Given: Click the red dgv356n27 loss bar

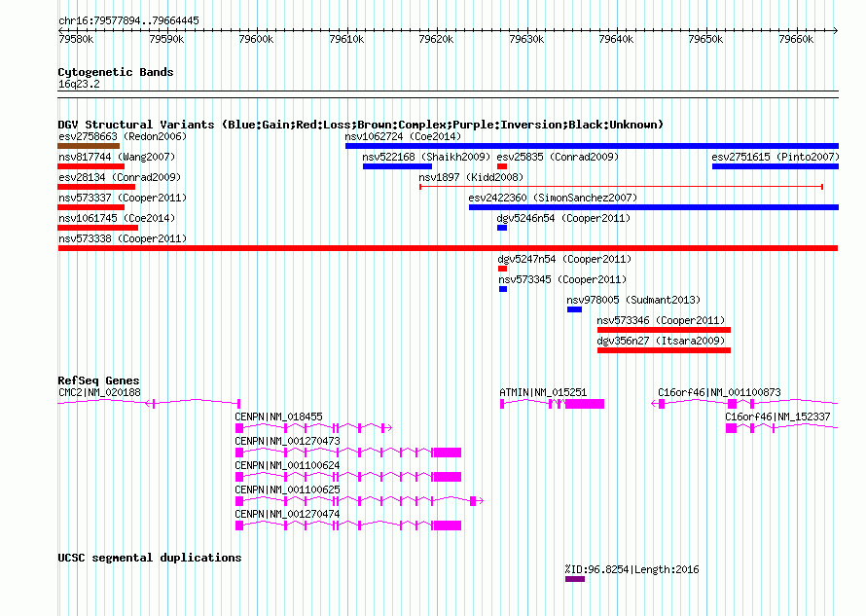Looking at the screenshot, I should (x=664, y=350).
